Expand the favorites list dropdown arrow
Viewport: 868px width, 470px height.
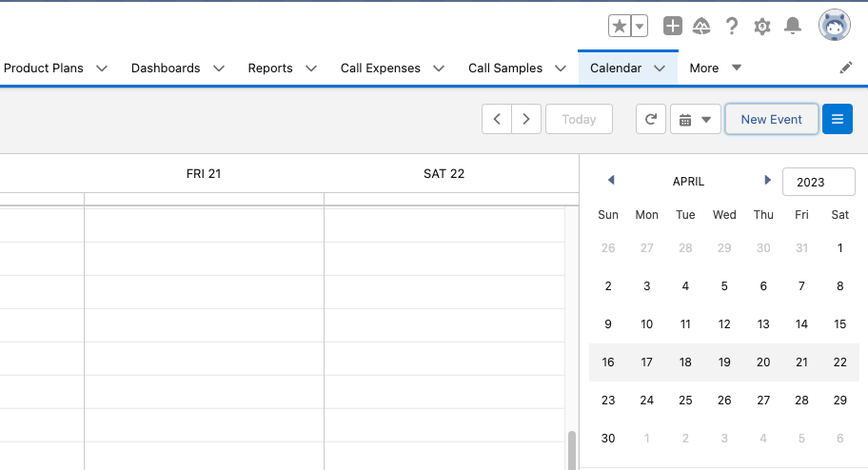[x=640, y=27]
